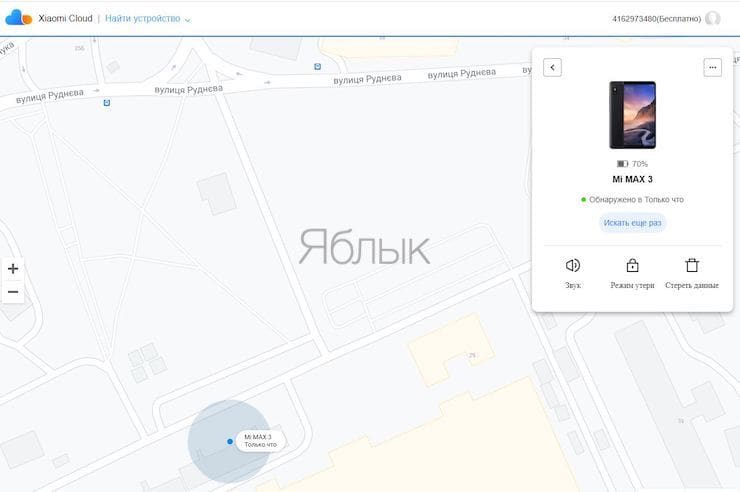
Task: Play sound with the Звук icon
Action: coord(573,266)
